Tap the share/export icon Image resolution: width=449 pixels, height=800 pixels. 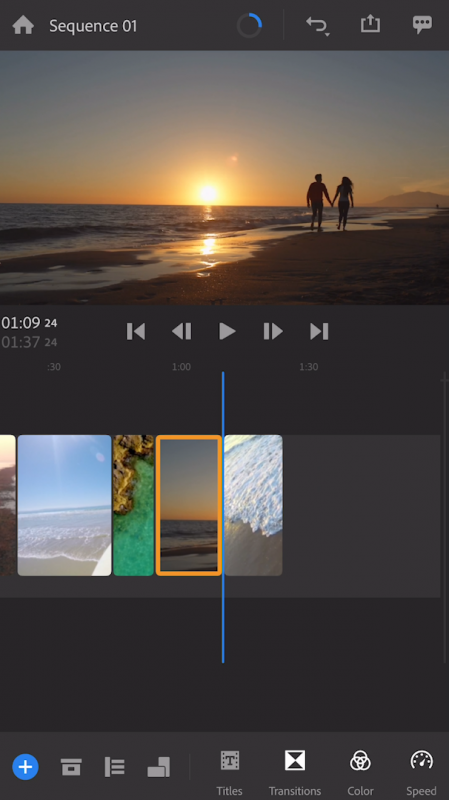click(370, 24)
